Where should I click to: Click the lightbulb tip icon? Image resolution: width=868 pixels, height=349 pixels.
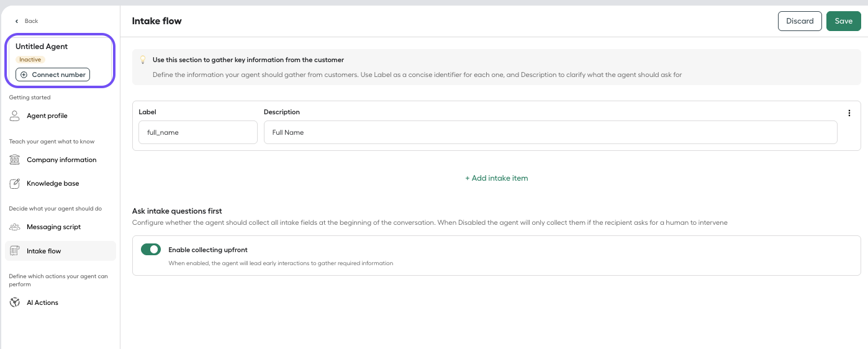click(x=142, y=60)
